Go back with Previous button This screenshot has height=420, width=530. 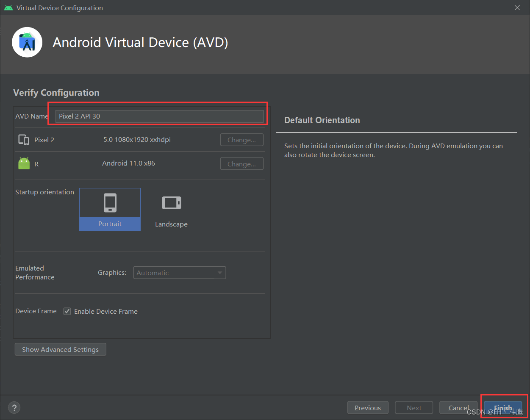click(x=367, y=408)
